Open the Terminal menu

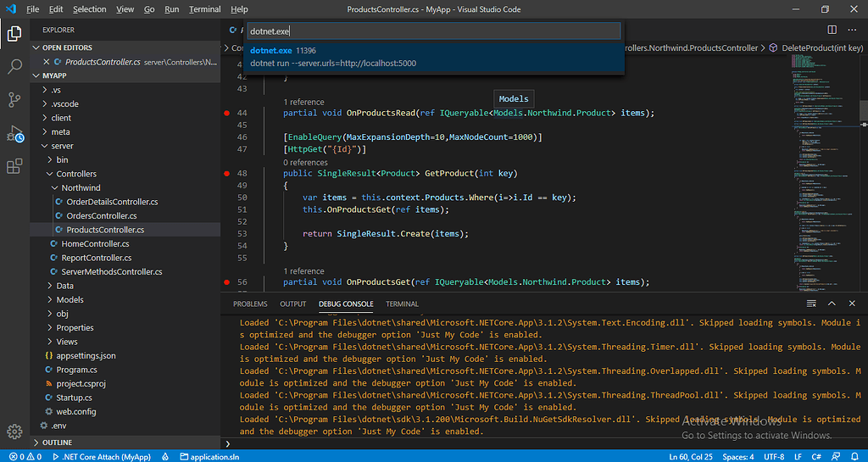pyautogui.click(x=205, y=9)
